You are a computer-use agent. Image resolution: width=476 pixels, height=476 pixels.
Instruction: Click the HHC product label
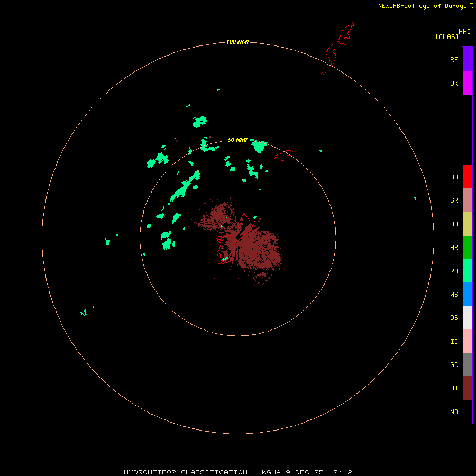point(464,32)
